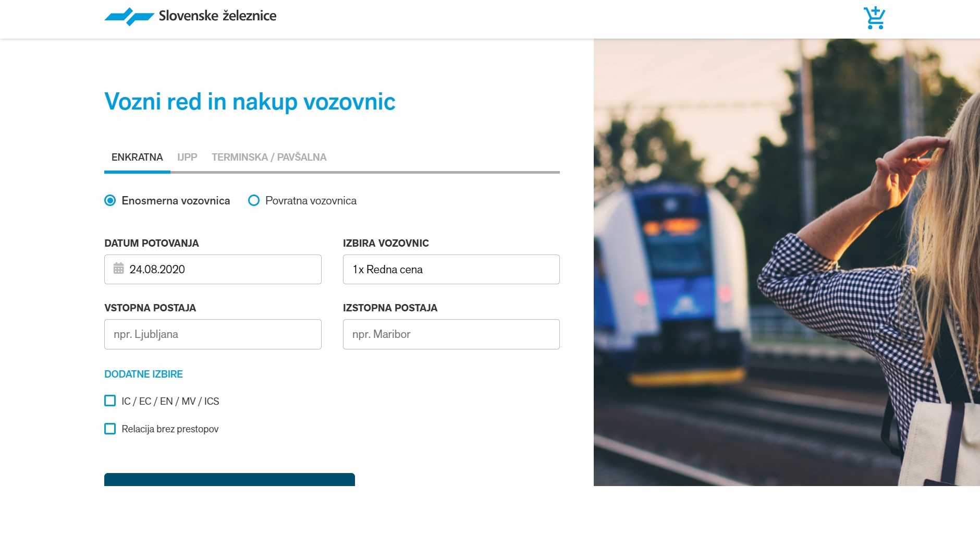The image size is (980, 533).
Task: Click the IZSTOPNA POSTAJA label
Action: point(390,308)
